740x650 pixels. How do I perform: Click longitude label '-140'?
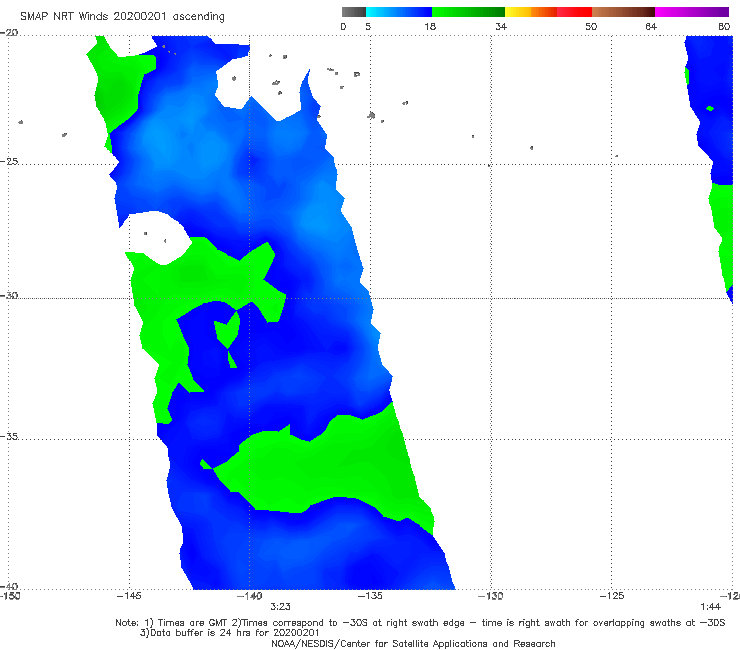[250, 596]
